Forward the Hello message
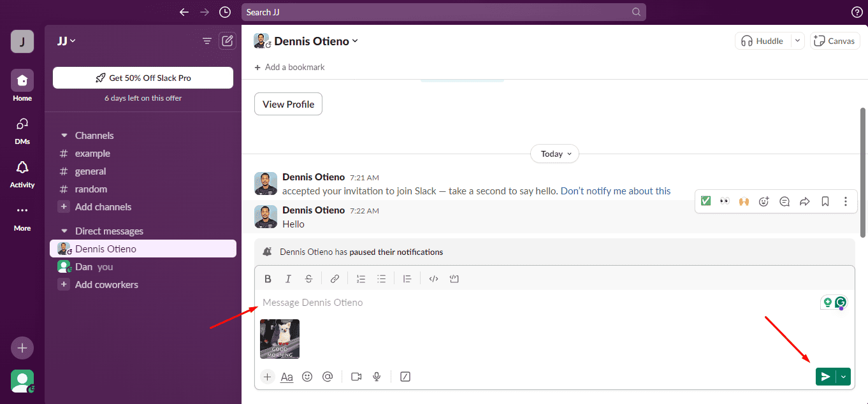This screenshot has width=868, height=404. (x=804, y=201)
